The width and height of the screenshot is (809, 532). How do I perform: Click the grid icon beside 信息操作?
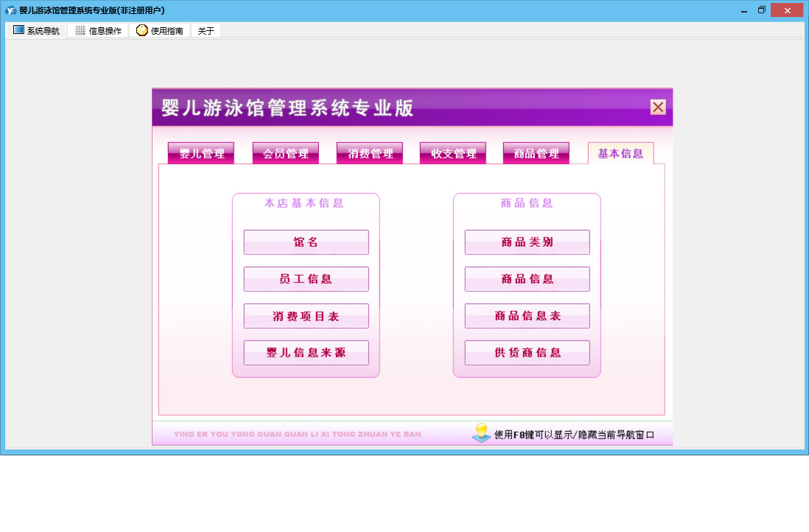[80, 30]
